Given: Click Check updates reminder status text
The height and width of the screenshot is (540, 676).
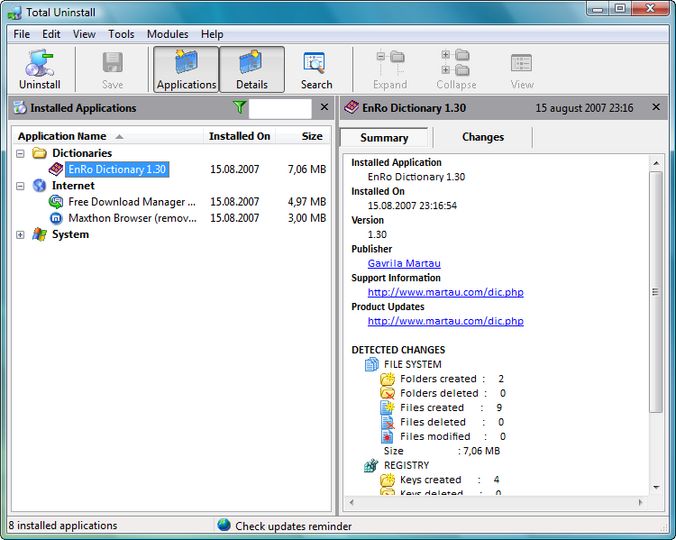Looking at the screenshot, I should tap(293, 526).
